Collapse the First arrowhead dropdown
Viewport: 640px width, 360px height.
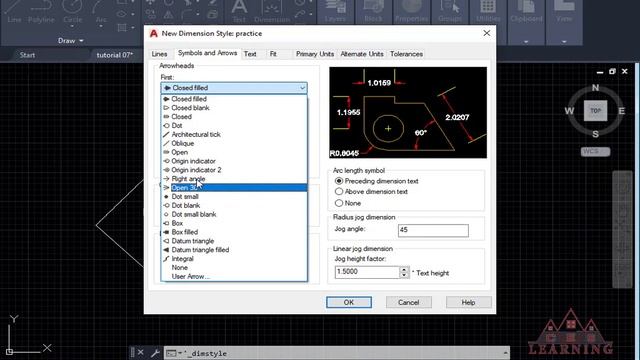coord(302,88)
